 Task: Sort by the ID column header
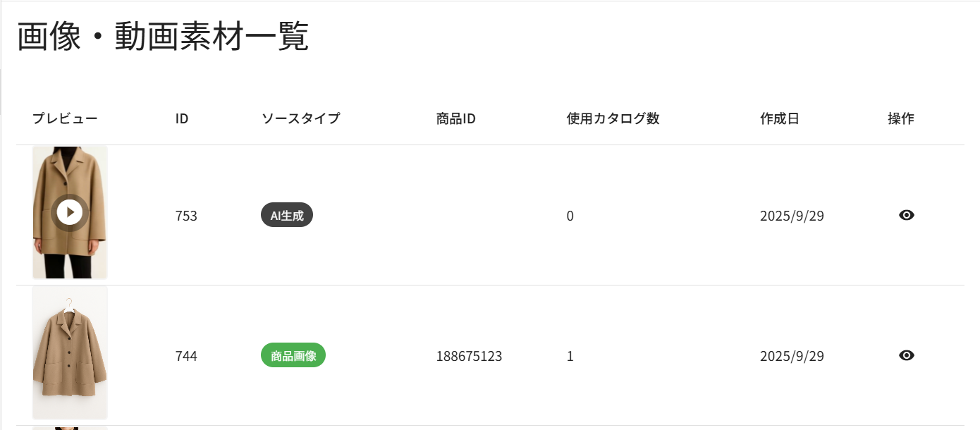(182, 118)
